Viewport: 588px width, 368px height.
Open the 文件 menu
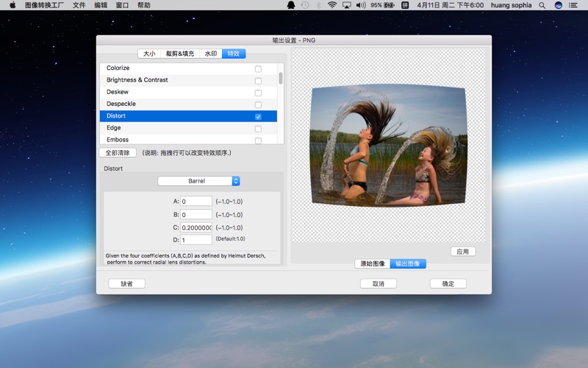(x=79, y=5)
